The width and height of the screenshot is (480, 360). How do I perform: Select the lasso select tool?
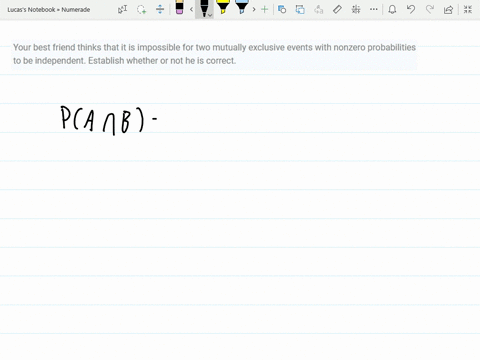tap(142, 9)
